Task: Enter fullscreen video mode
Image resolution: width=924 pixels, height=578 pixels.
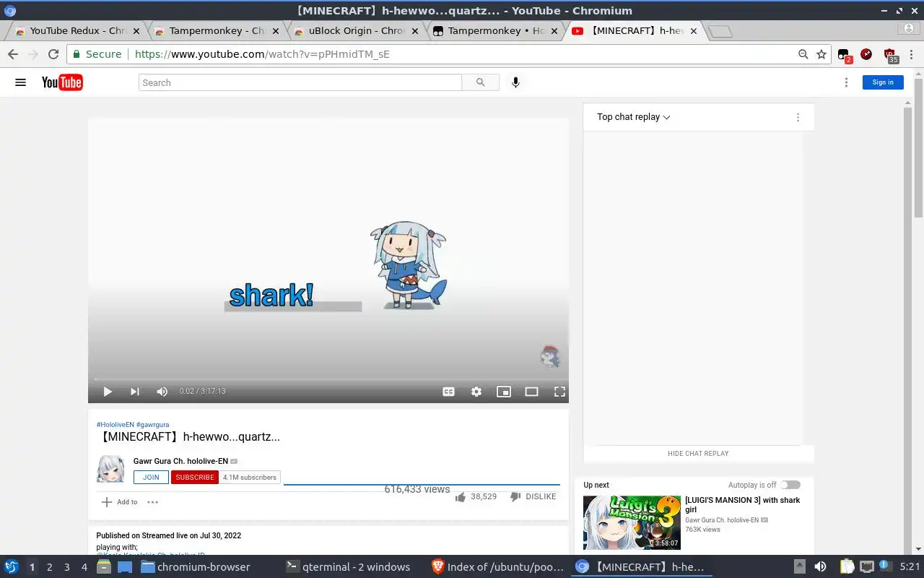Action: tap(559, 392)
